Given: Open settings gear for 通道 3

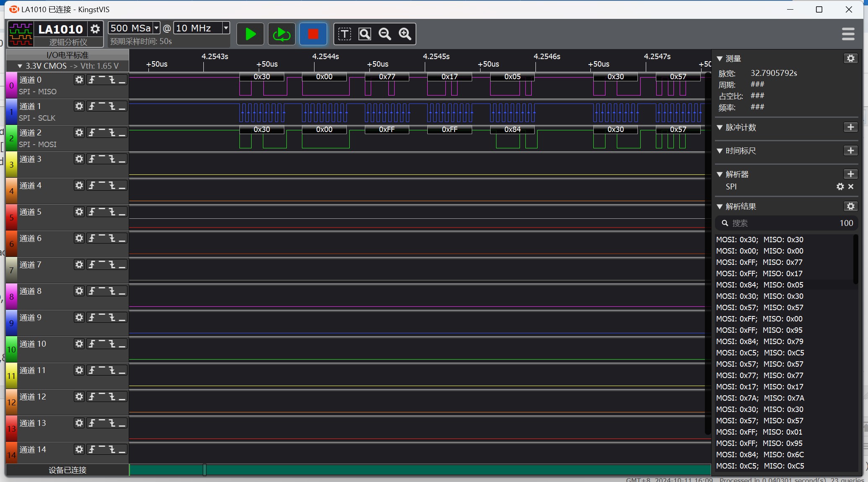Looking at the screenshot, I should pyautogui.click(x=79, y=159).
